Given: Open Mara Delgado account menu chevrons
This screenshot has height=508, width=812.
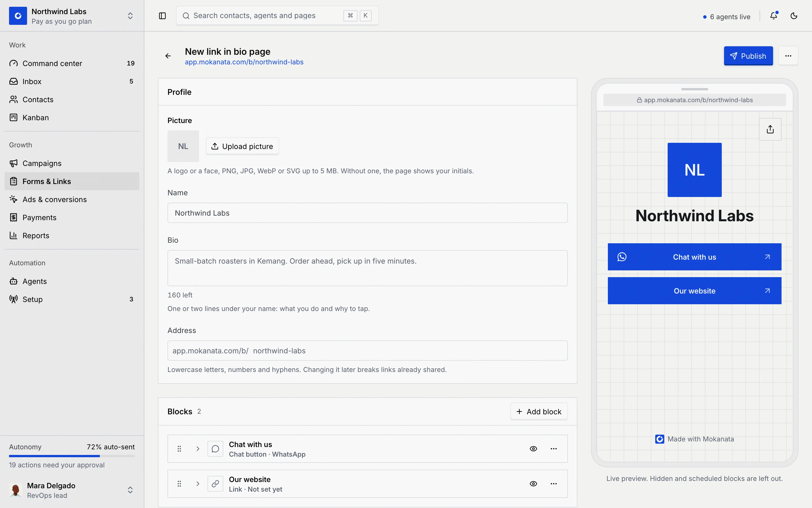Looking at the screenshot, I should tap(130, 490).
